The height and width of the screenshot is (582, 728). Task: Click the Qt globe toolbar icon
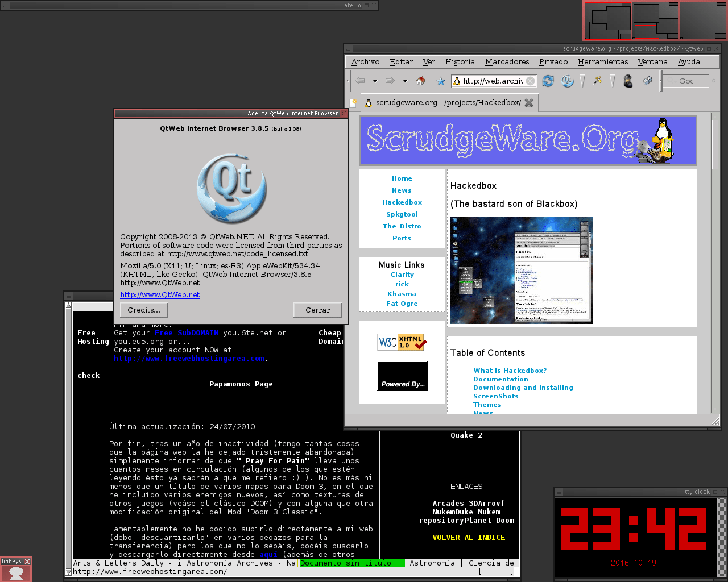[567, 81]
